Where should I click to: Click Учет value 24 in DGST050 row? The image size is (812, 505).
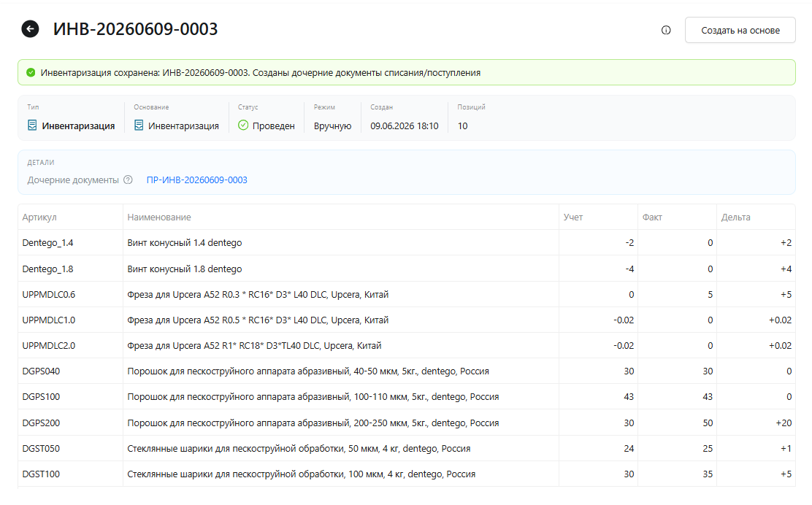pos(629,448)
